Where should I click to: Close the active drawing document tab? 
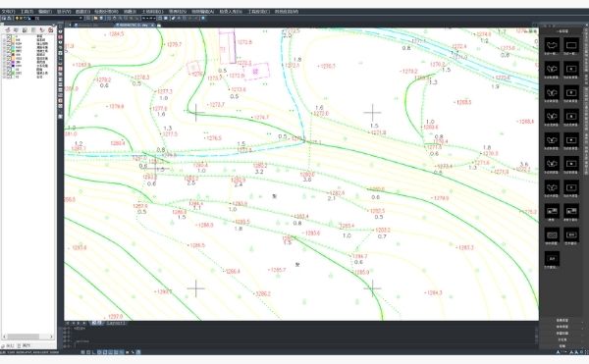tap(152, 25)
